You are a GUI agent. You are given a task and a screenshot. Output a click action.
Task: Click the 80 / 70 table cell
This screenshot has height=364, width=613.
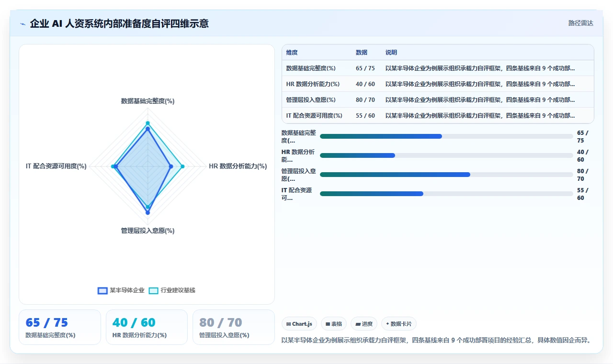[x=365, y=100]
